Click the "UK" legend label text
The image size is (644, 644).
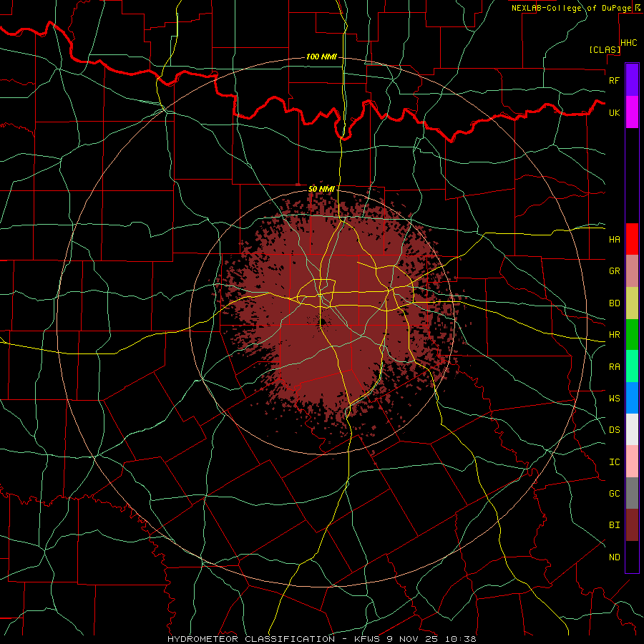(614, 112)
